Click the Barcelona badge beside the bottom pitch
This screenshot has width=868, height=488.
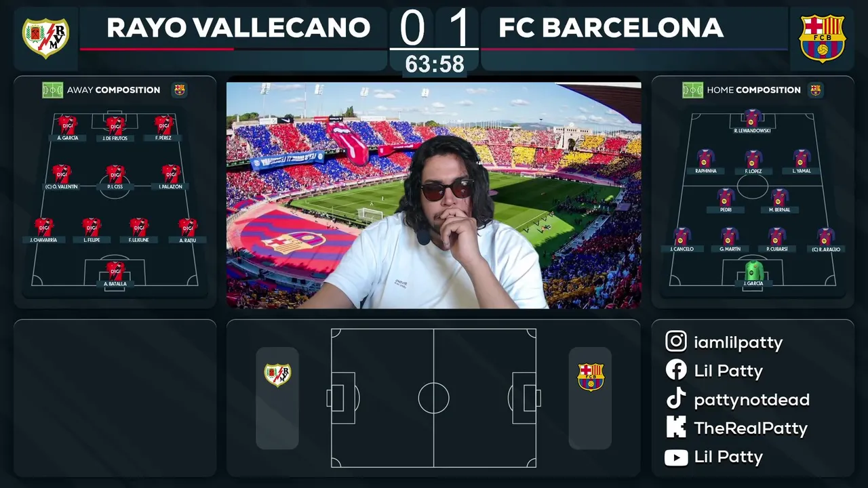(x=590, y=377)
